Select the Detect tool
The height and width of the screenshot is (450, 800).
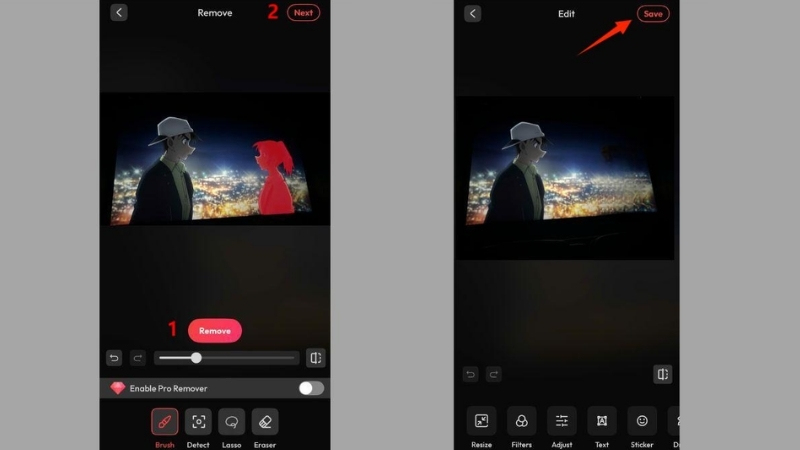click(x=198, y=421)
